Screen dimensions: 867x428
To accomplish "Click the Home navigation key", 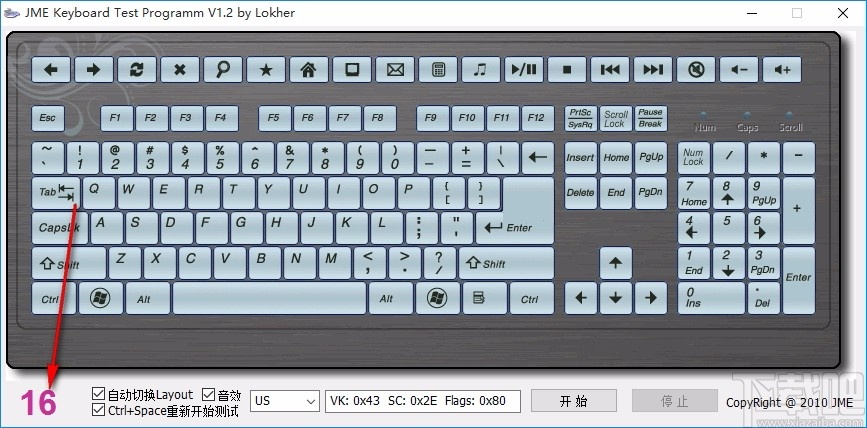I will (x=615, y=158).
